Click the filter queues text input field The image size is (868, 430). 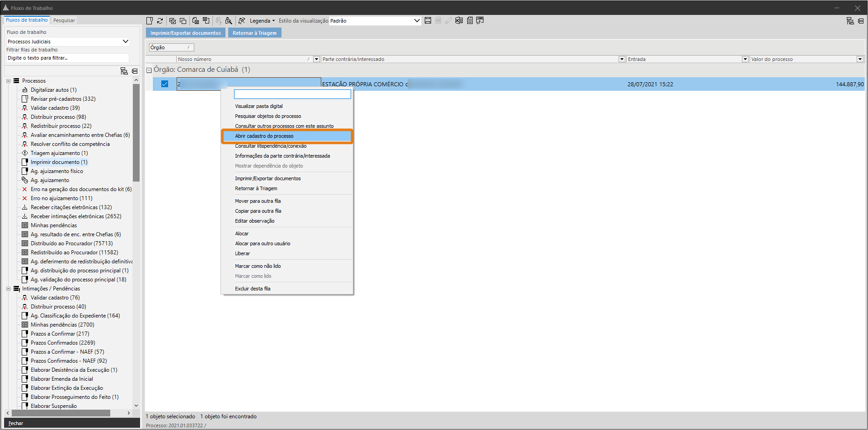(67, 58)
